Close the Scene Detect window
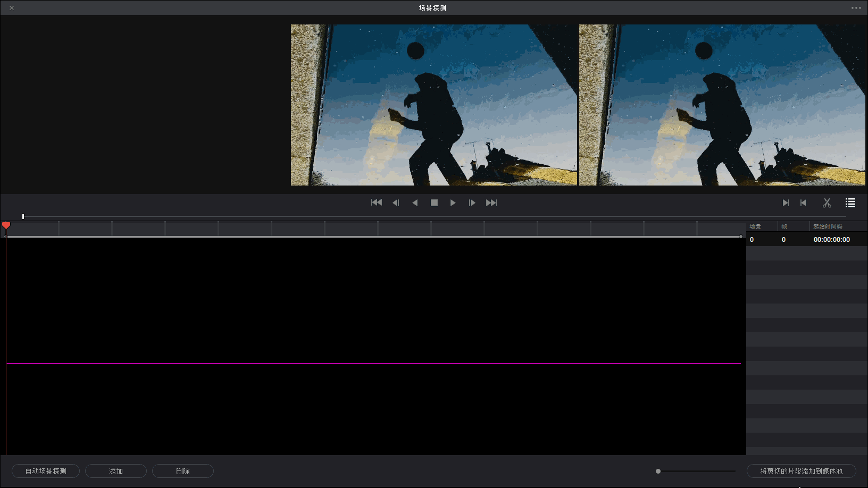The width and height of the screenshot is (868, 488). [x=12, y=8]
